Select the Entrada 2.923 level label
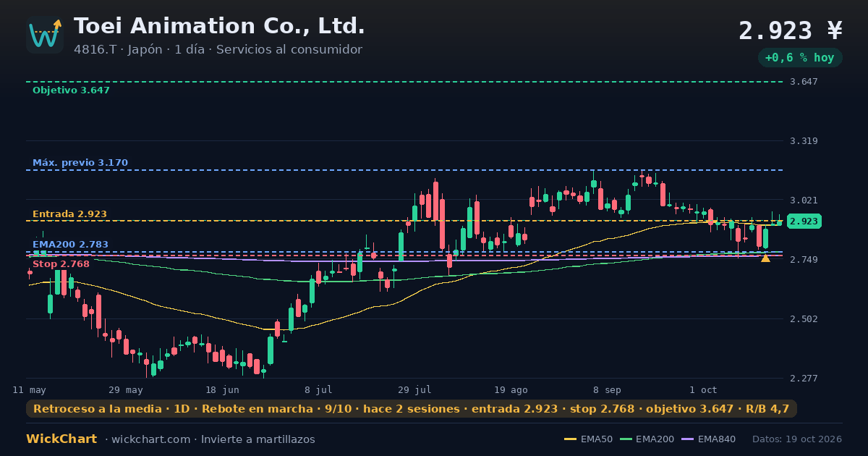 pos(69,214)
